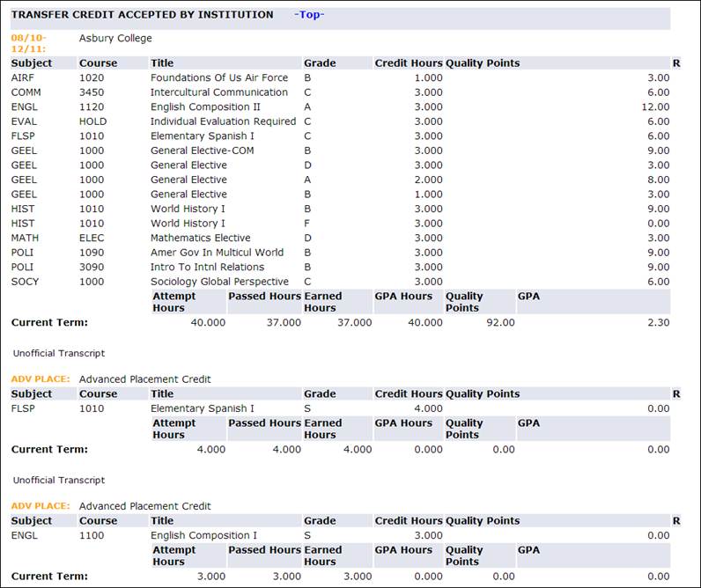
Task: Click grade 'F' for World History I
Action: 306,224
